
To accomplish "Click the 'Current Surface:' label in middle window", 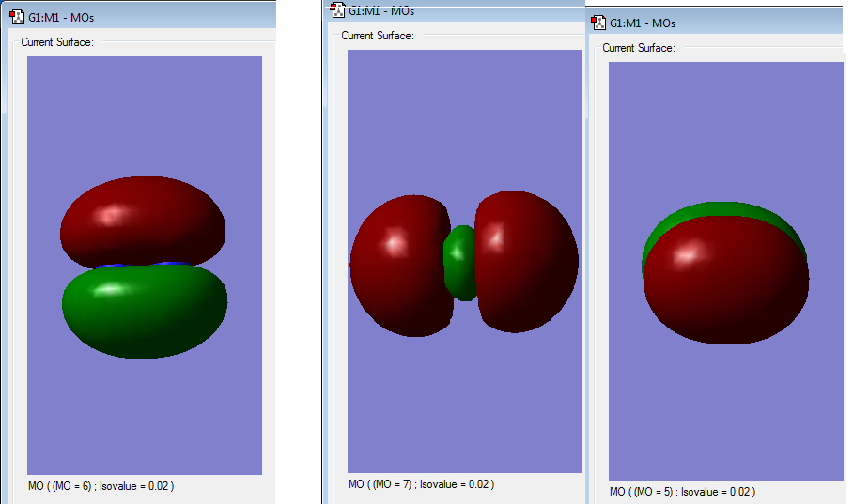I will pos(378,36).
